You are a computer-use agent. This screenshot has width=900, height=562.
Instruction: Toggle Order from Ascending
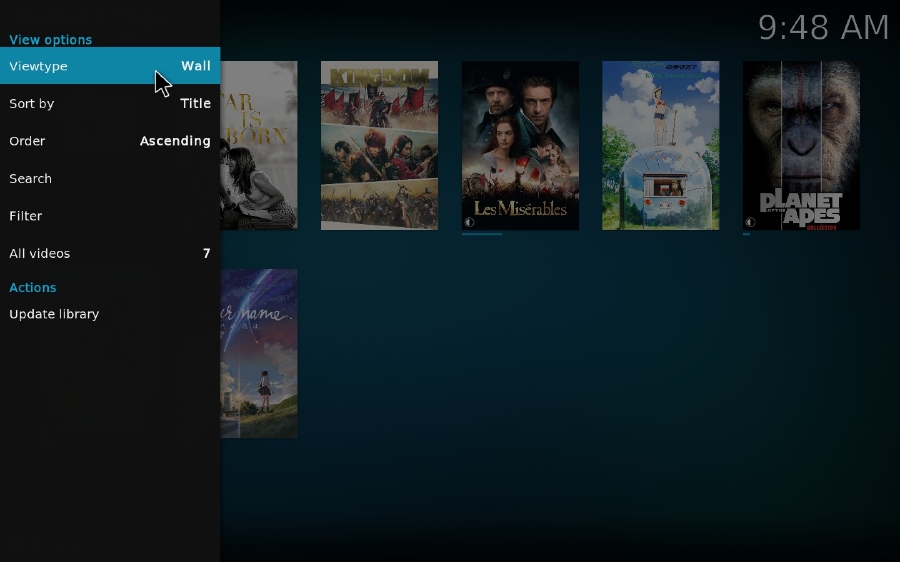110,141
